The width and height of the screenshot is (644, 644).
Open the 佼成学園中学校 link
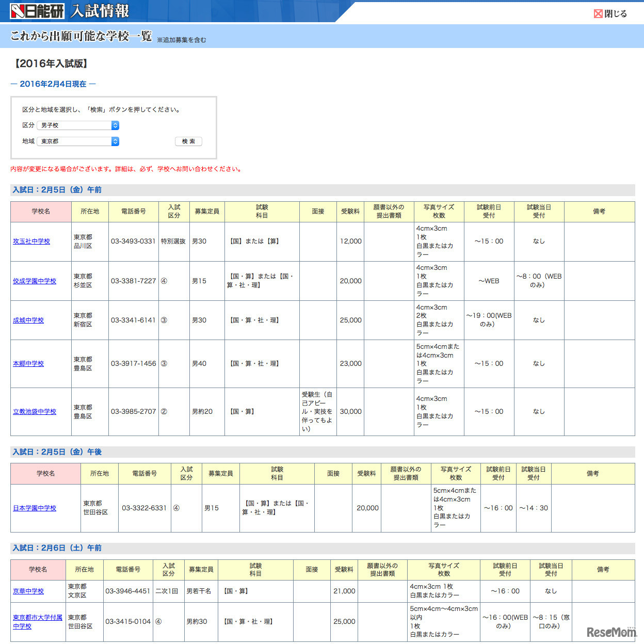click(35, 281)
